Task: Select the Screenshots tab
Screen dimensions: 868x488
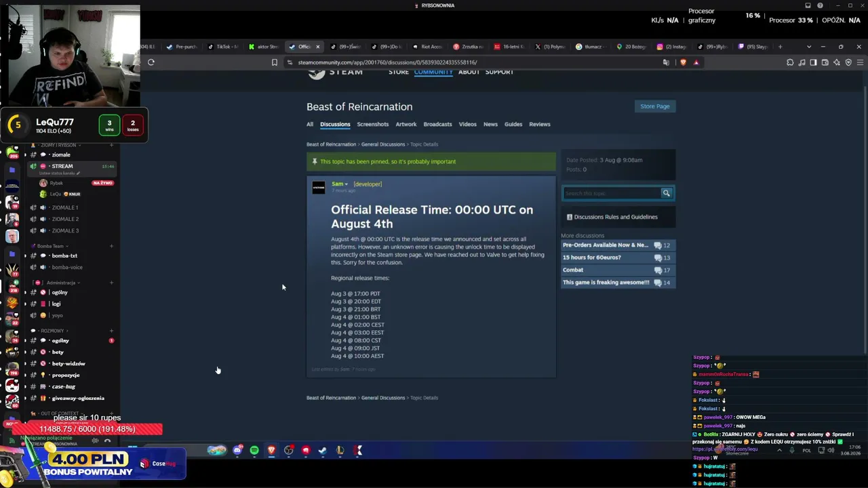Action: [x=373, y=124]
